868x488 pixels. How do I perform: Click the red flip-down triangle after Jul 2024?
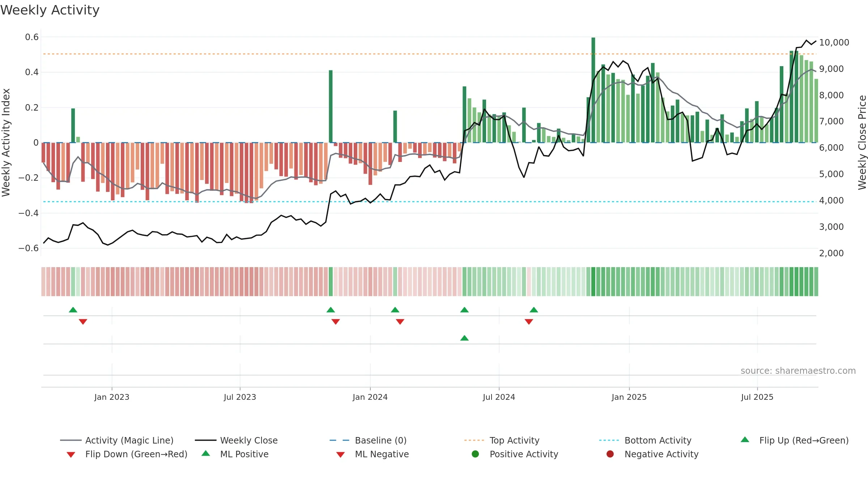point(529,322)
